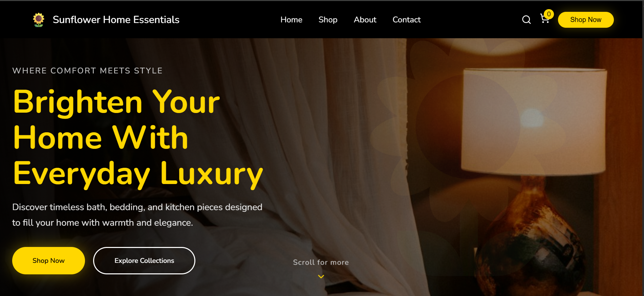The height and width of the screenshot is (296, 644).
Task: Click the Explore Collections button
Action: pyautogui.click(x=144, y=260)
